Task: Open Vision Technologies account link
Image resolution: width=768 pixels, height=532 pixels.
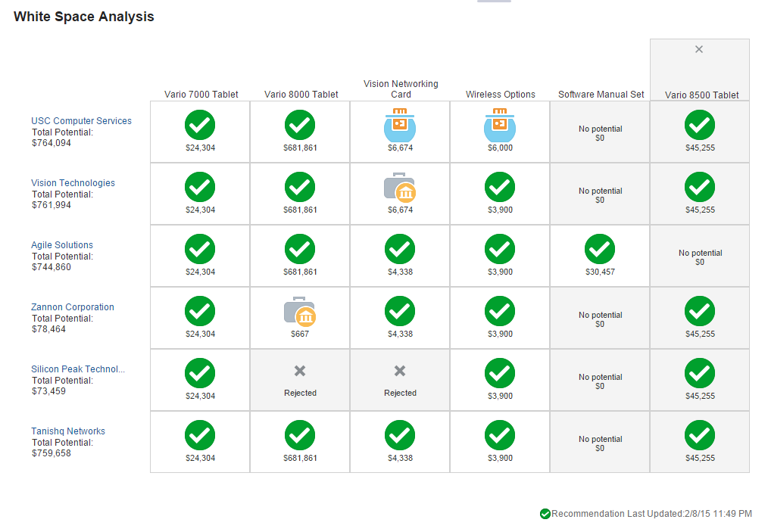Action: click(x=73, y=183)
